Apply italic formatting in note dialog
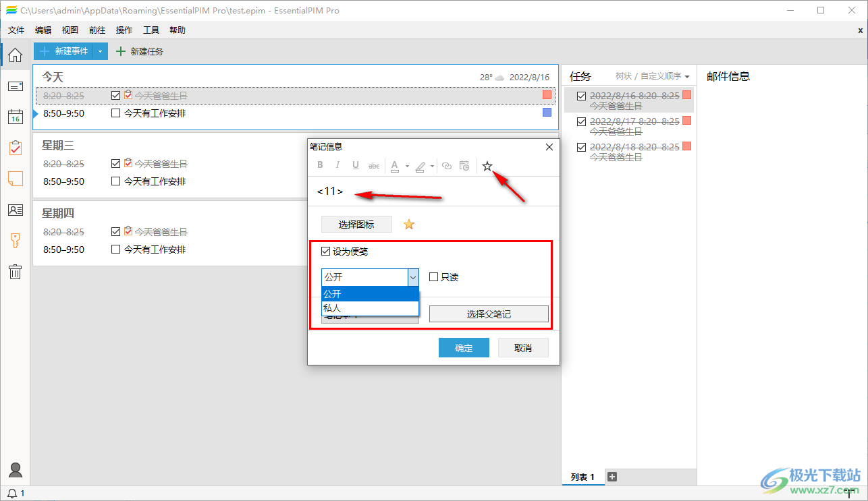This screenshot has width=868, height=501. point(337,165)
